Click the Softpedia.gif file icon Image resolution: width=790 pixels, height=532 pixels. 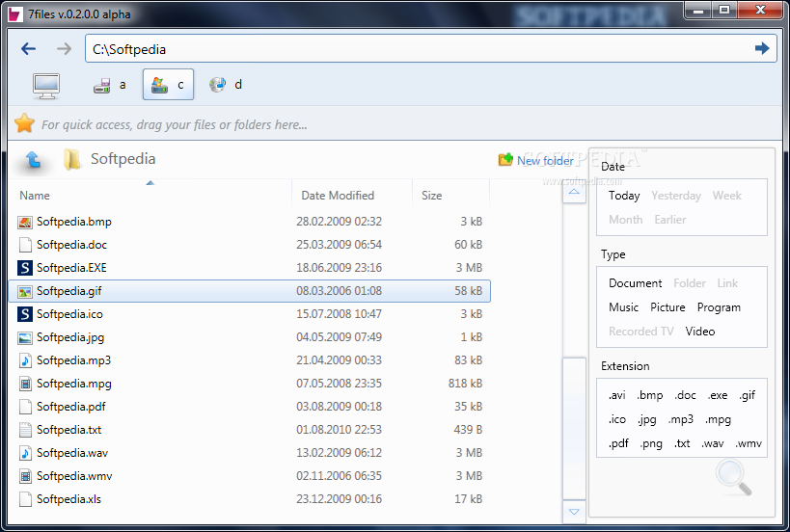point(25,291)
